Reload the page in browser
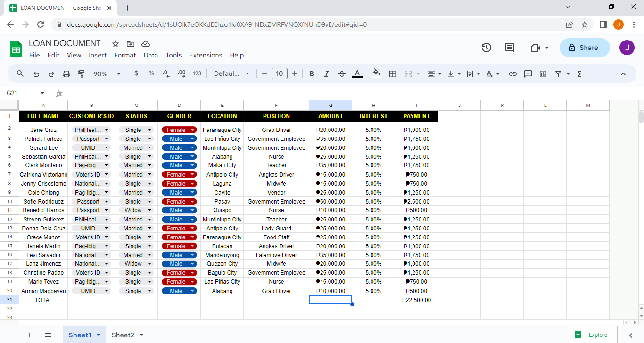 click(41, 24)
